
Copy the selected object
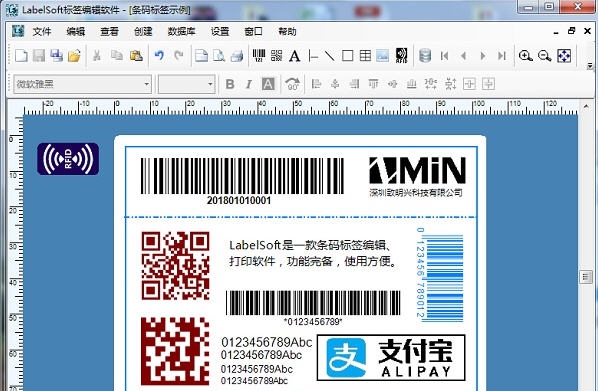pyautogui.click(x=117, y=56)
